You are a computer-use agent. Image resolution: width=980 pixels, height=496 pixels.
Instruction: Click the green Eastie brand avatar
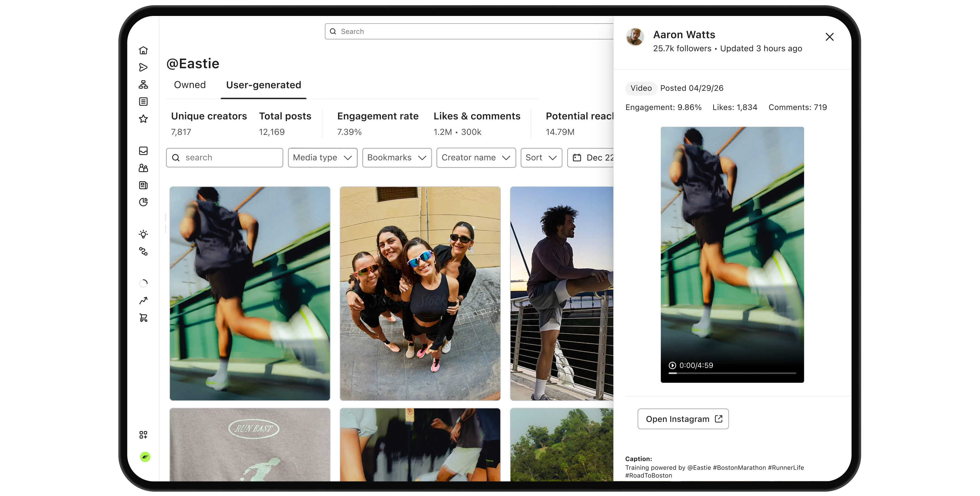pyautogui.click(x=145, y=457)
